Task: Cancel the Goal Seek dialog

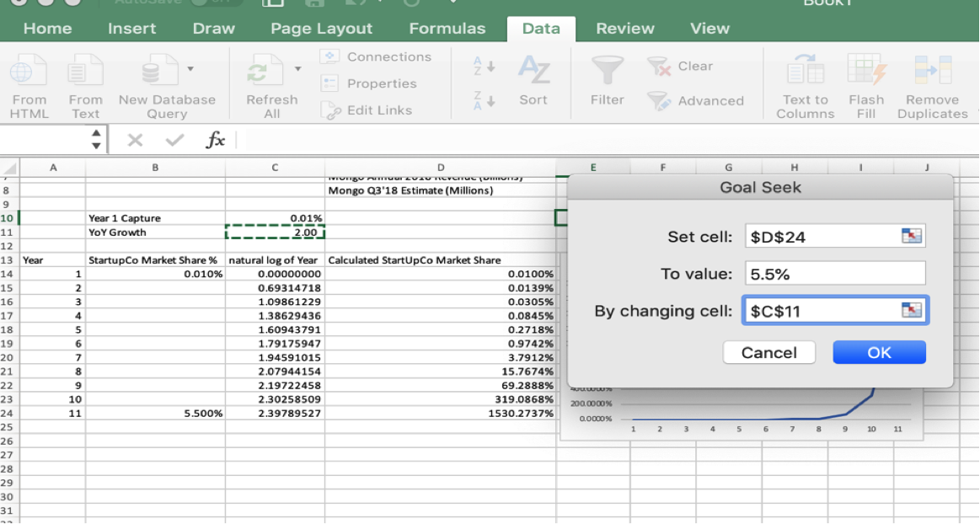Action: point(768,352)
